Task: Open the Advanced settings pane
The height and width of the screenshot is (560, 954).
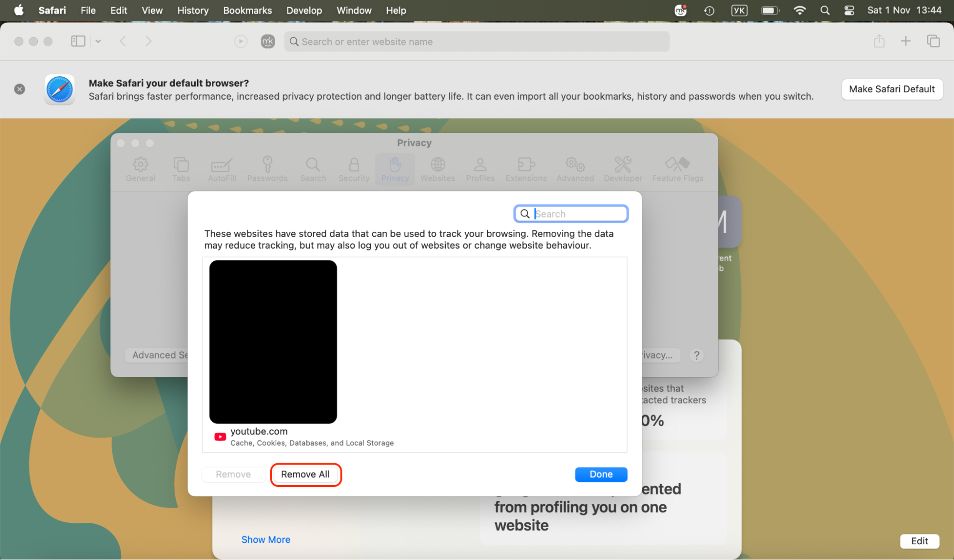Action: [x=575, y=169]
